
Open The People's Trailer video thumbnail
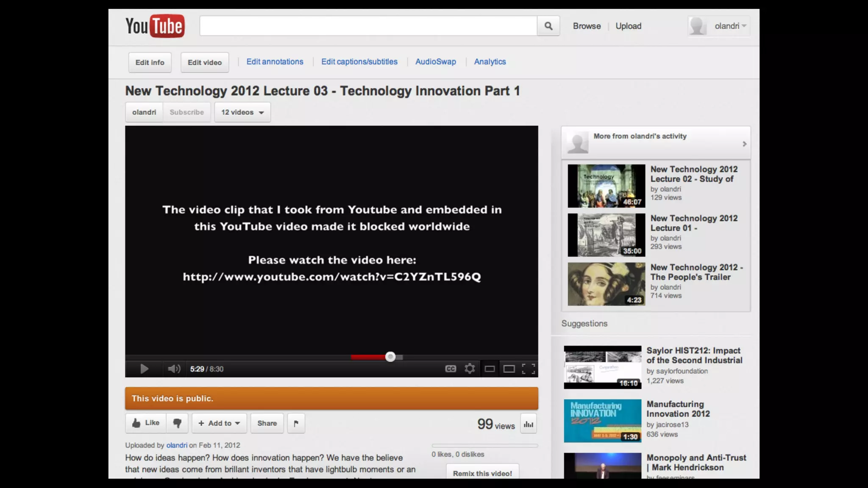606,284
